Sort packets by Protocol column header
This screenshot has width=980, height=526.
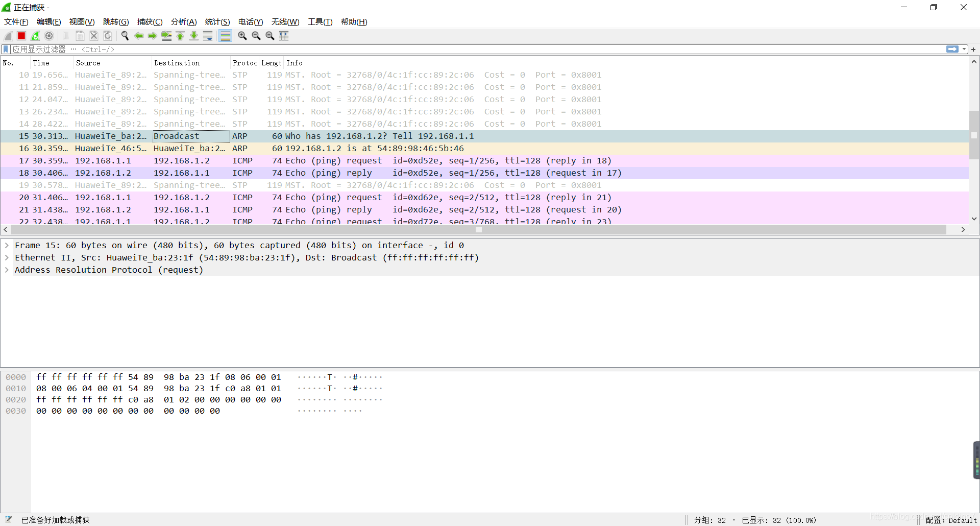tap(244, 63)
